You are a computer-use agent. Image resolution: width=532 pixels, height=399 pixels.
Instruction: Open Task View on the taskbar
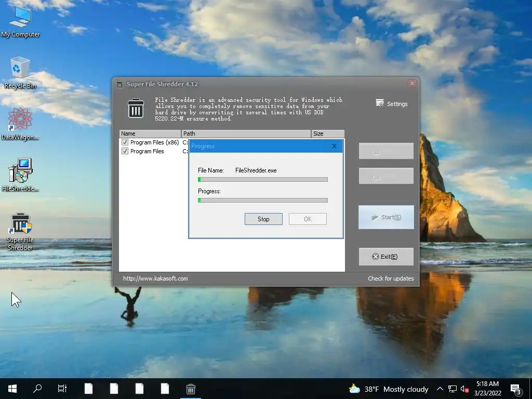(x=62, y=389)
